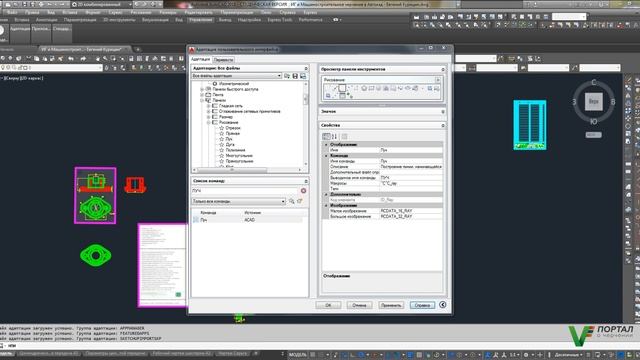Open the load partial customization file icon
Screen dimensions: 640x360
(x=287, y=76)
